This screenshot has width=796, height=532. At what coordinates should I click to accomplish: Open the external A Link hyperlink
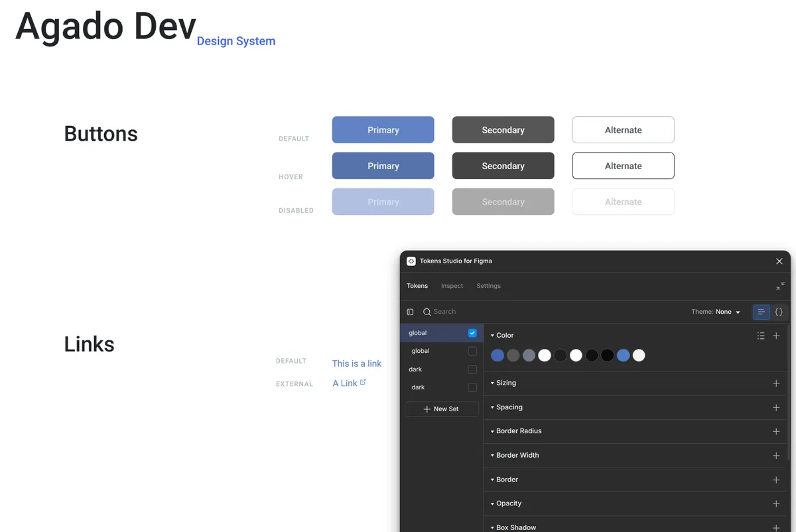[x=345, y=383]
